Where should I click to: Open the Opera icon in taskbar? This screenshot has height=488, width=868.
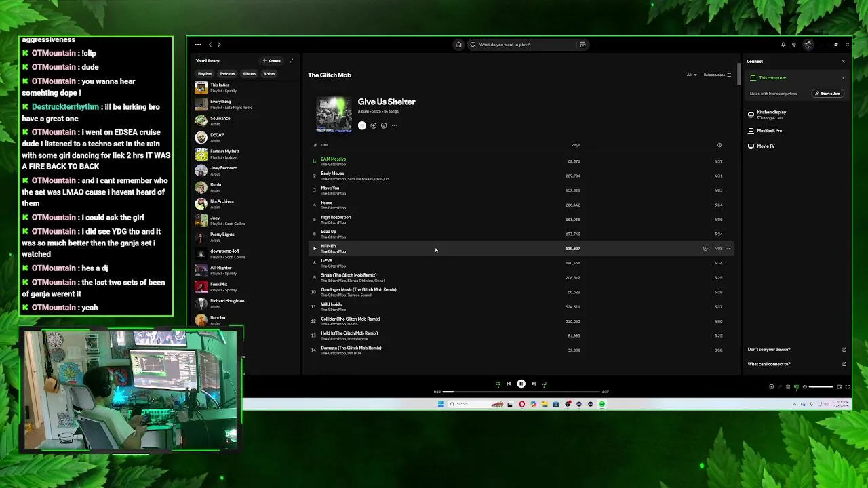coord(521,404)
